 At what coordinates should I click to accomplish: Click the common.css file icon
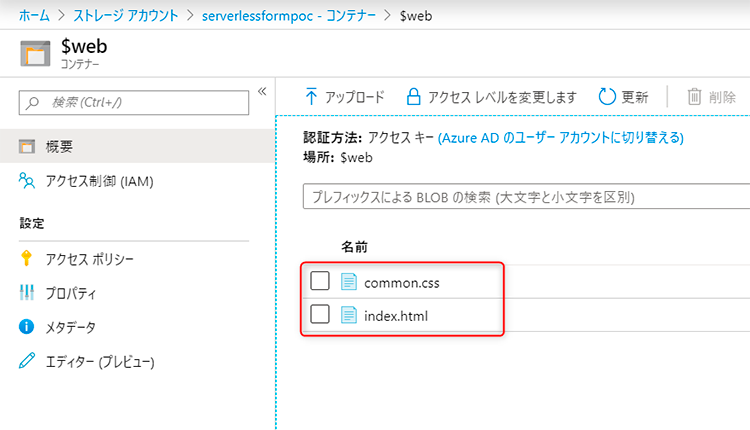349,282
